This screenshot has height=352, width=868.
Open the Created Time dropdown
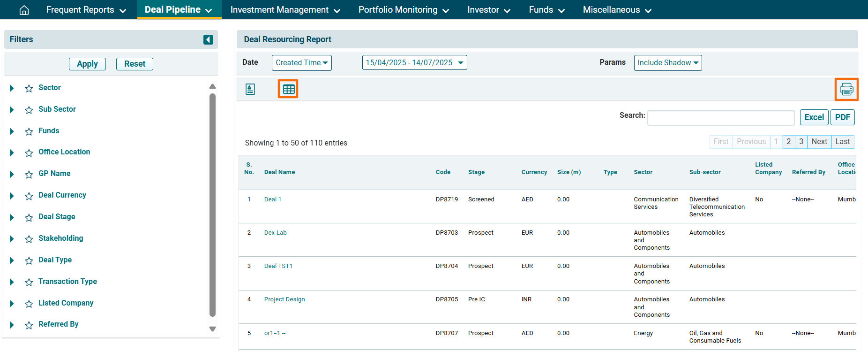tap(301, 63)
